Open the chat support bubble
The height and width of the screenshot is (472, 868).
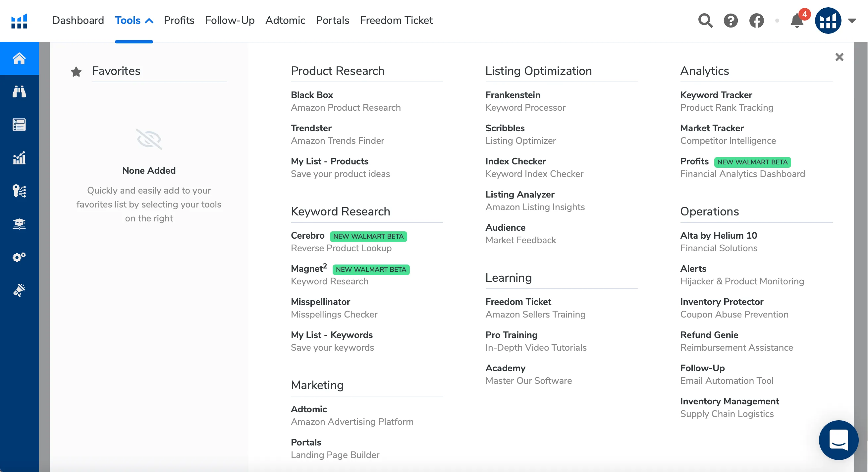point(838,440)
